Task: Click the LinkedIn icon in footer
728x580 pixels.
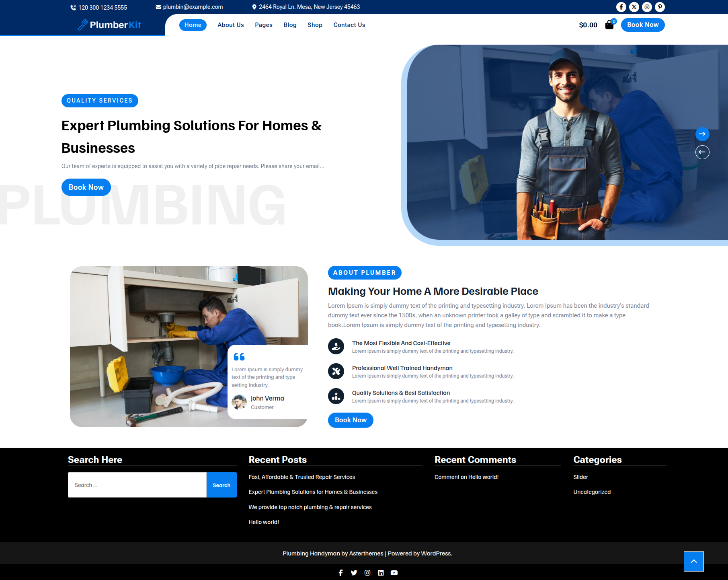Action: click(x=381, y=573)
